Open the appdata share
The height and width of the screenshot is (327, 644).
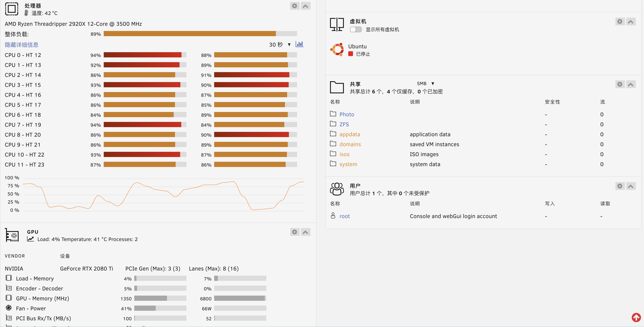pos(350,134)
